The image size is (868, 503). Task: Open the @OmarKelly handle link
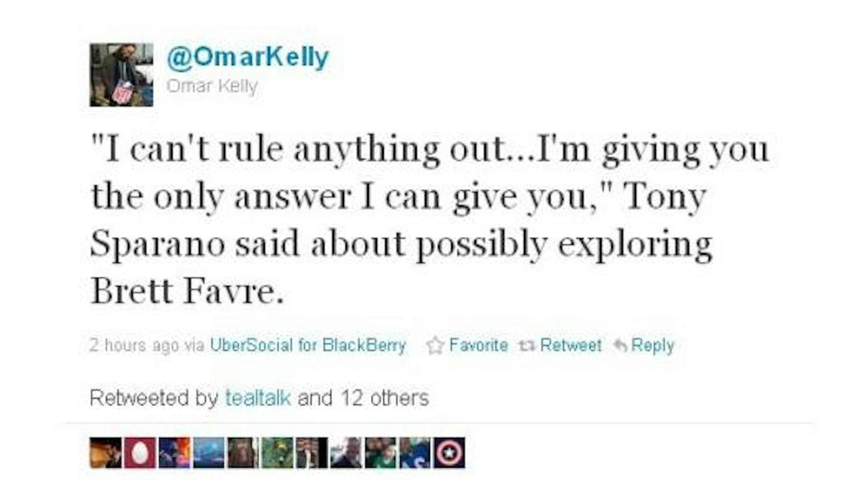pos(248,57)
